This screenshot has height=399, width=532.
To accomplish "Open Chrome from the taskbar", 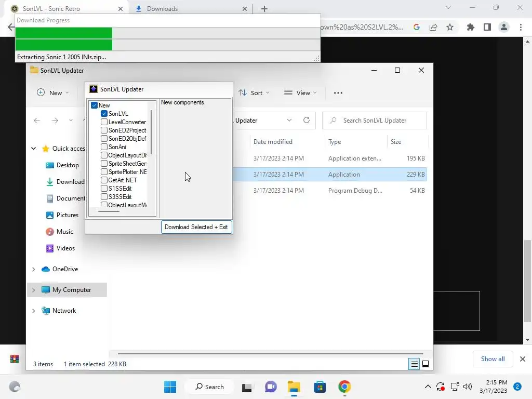I will [344, 387].
